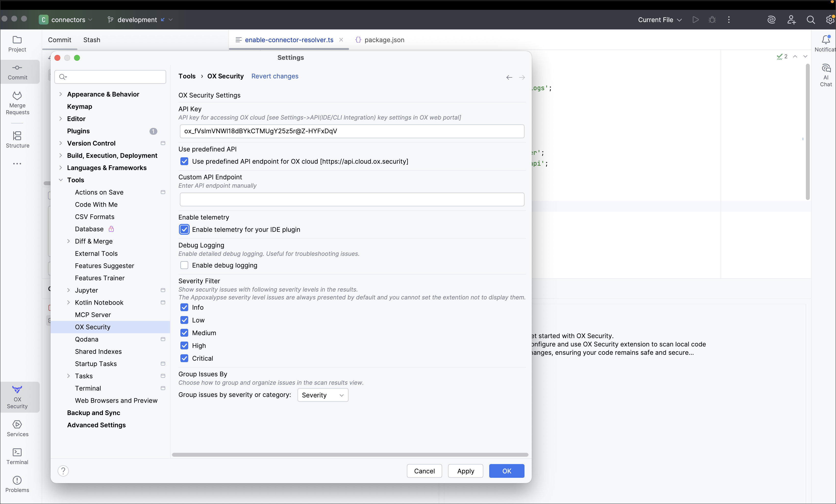This screenshot has height=504, width=836.
Task: Click the Revert changes link
Action: point(275,76)
